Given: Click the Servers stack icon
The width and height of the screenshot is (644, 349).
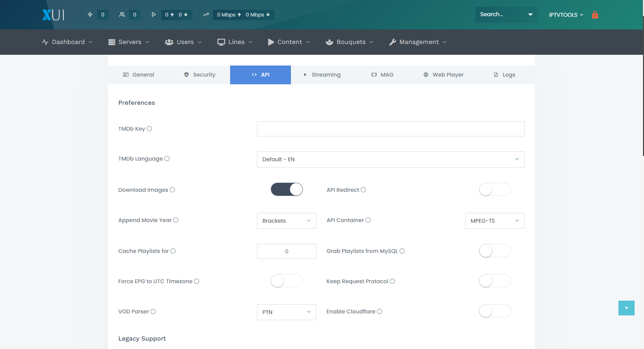Looking at the screenshot, I should click(x=112, y=42).
